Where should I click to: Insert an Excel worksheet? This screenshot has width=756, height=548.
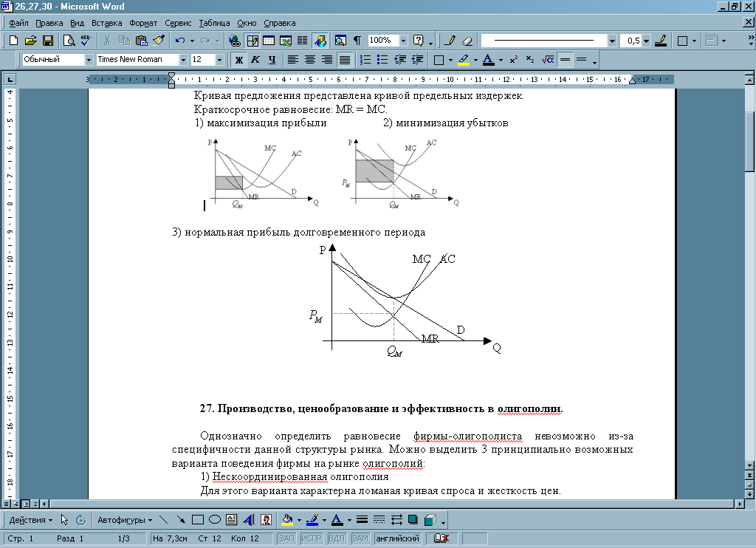[286, 41]
